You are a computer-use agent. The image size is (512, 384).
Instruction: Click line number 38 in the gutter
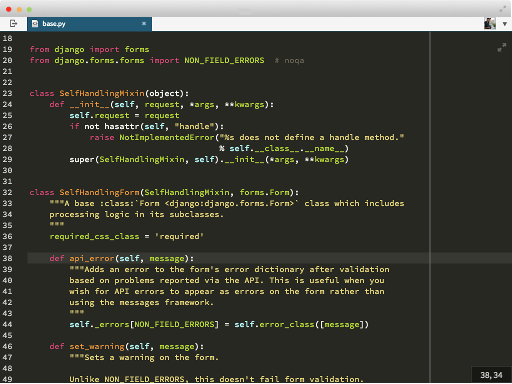[x=7, y=258]
